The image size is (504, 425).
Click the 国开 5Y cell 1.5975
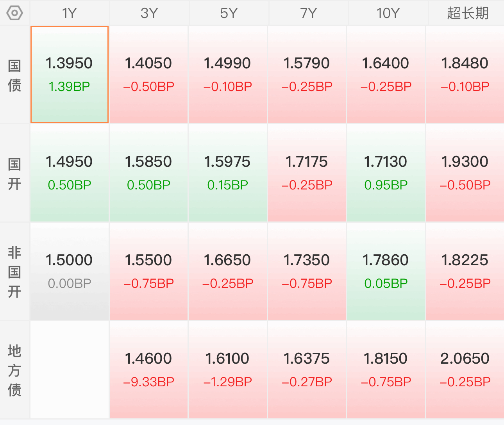[228, 173]
